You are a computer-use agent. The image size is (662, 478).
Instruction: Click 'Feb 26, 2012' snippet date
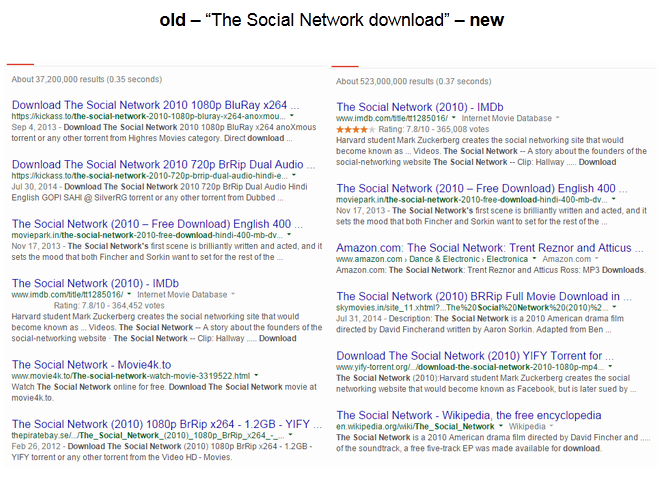(37, 446)
